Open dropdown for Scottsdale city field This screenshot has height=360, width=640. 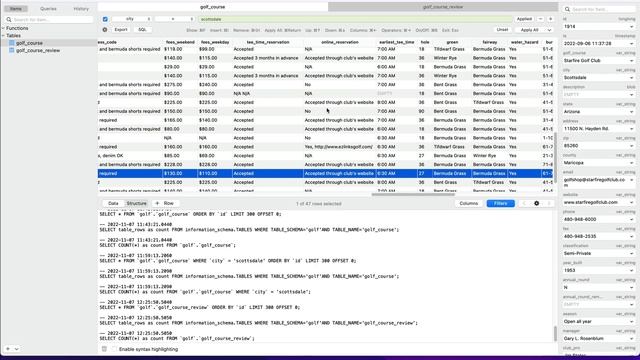pos(631,78)
